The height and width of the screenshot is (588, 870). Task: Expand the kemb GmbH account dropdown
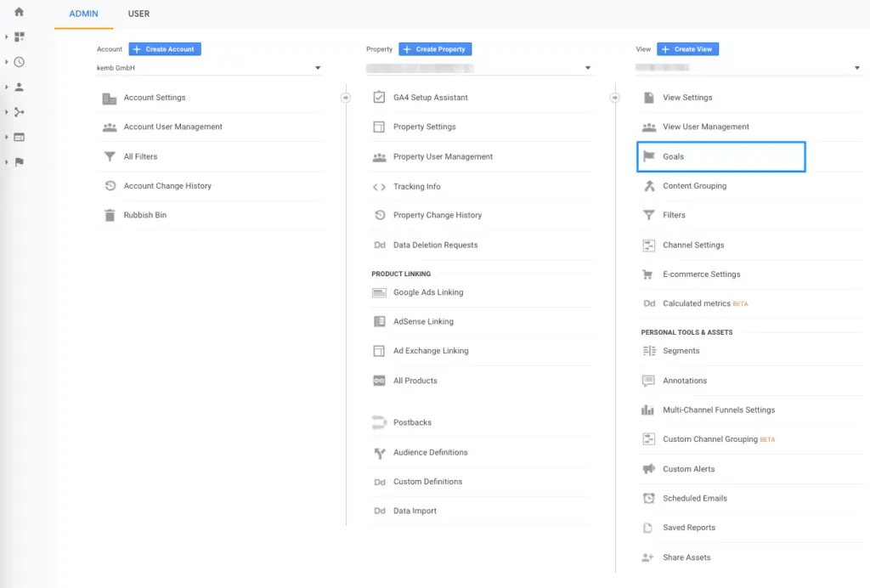(209, 68)
